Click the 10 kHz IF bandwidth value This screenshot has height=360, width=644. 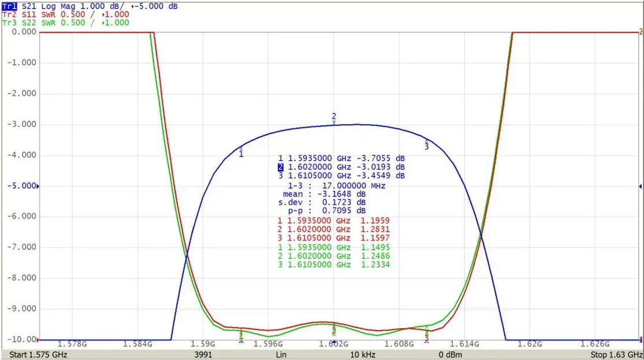click(x=363, y=355)
